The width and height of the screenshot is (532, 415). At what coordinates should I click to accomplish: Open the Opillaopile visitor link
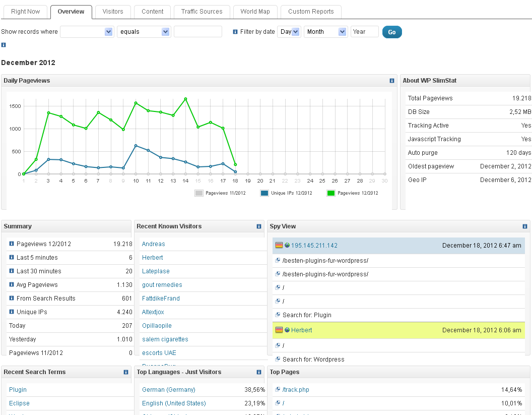click(157, 325)
